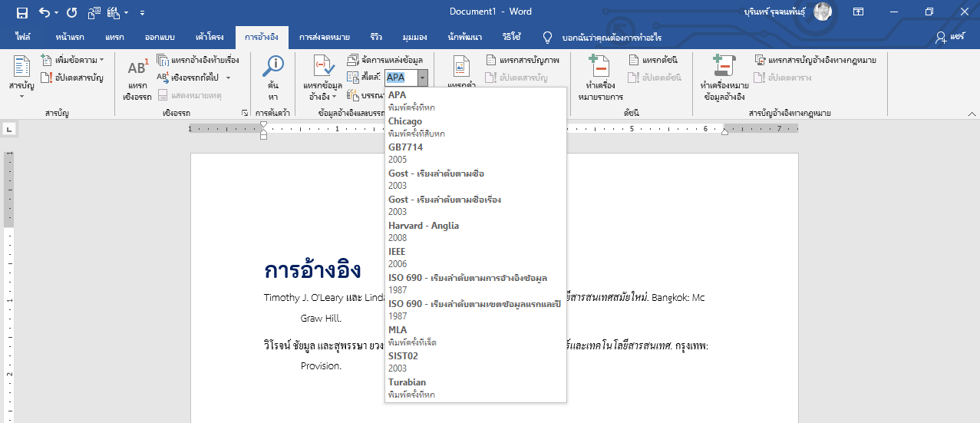Click the Share (แชร์) button

[x=949, y=37]
